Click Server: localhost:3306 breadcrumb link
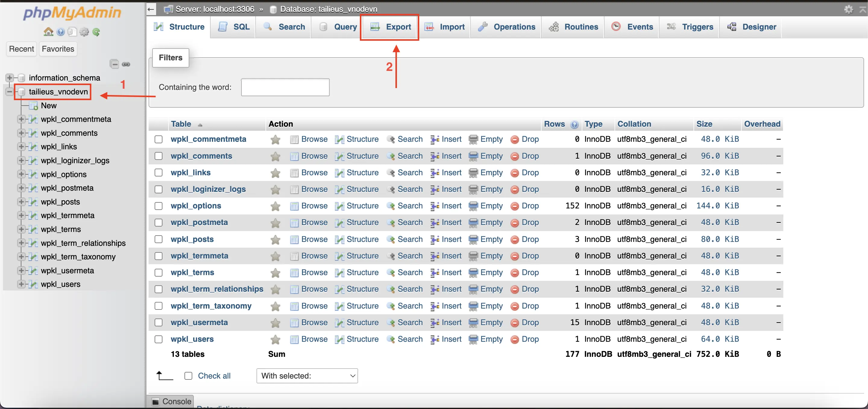 coord(215,9)
